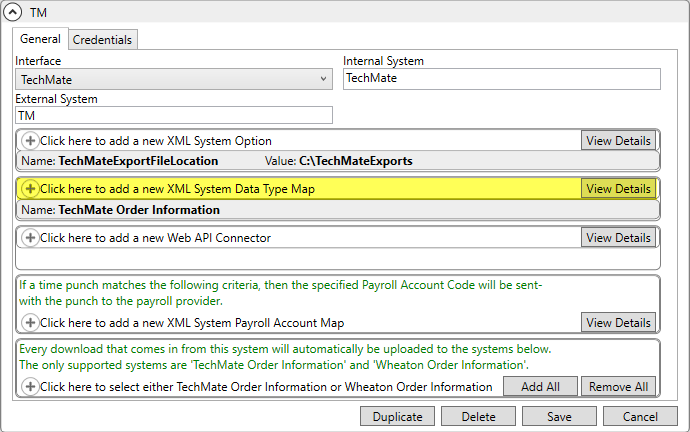Click the Remove All button
Screen dimensions: 690x432
pos(618,386)
